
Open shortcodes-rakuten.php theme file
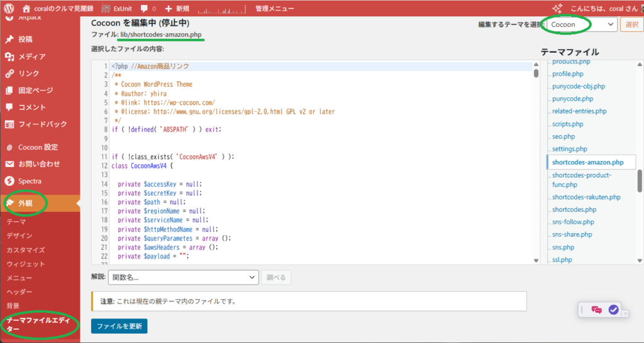[586, 197]
